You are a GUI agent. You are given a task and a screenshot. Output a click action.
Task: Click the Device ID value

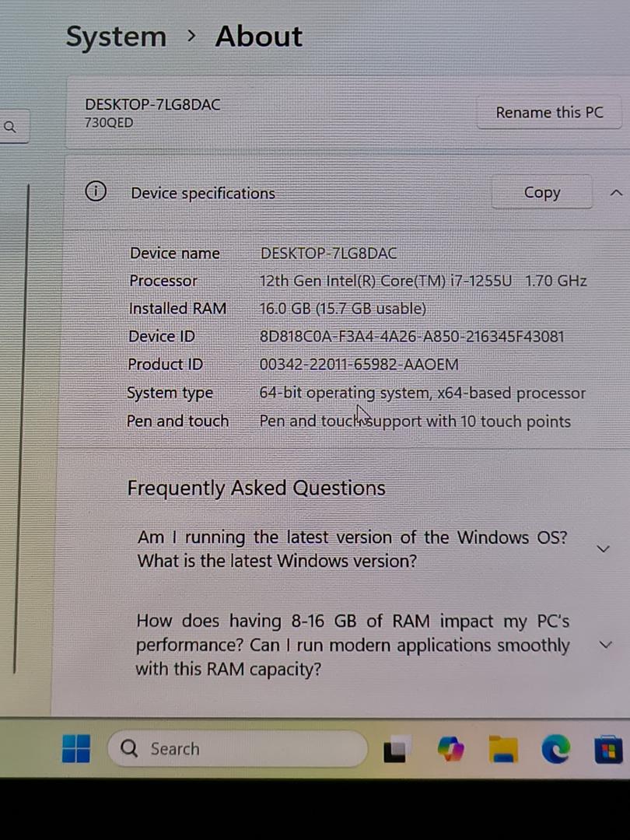coord(411,337)
